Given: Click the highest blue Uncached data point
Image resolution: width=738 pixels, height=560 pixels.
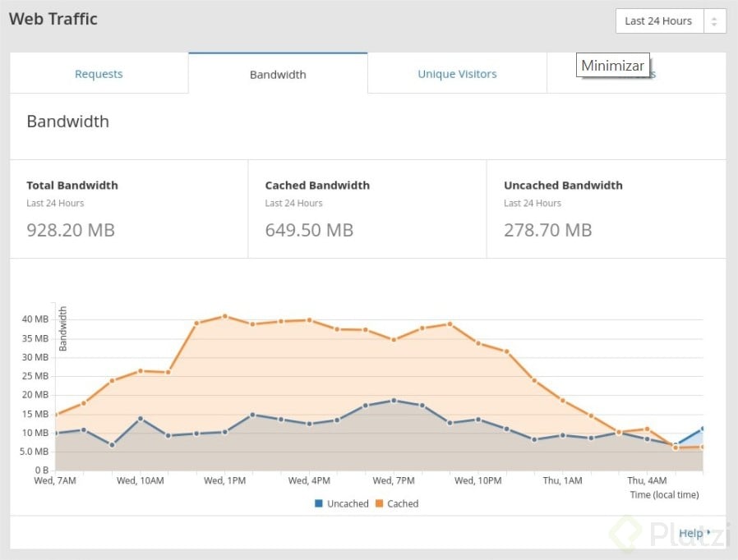Looking at the screenshot, I should 394,401.
